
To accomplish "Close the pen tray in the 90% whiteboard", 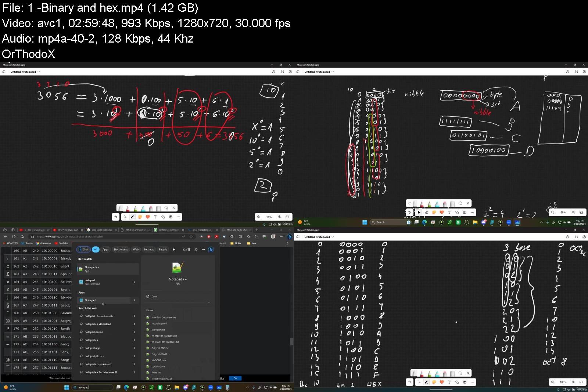I will 174,208.
